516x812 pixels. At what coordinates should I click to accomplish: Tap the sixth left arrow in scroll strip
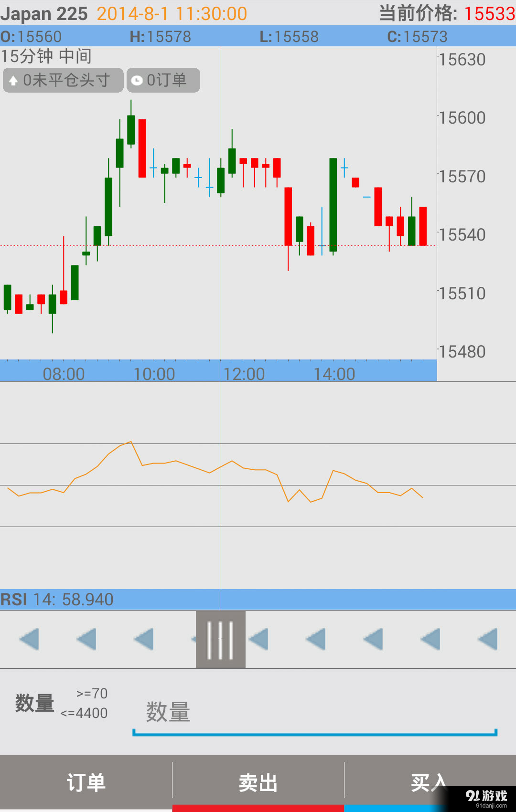coord(315,639)
